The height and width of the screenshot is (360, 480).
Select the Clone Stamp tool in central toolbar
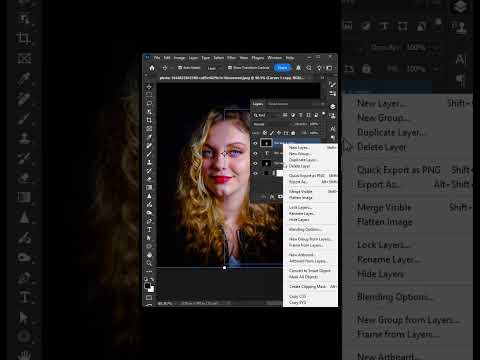click(149, 162)
